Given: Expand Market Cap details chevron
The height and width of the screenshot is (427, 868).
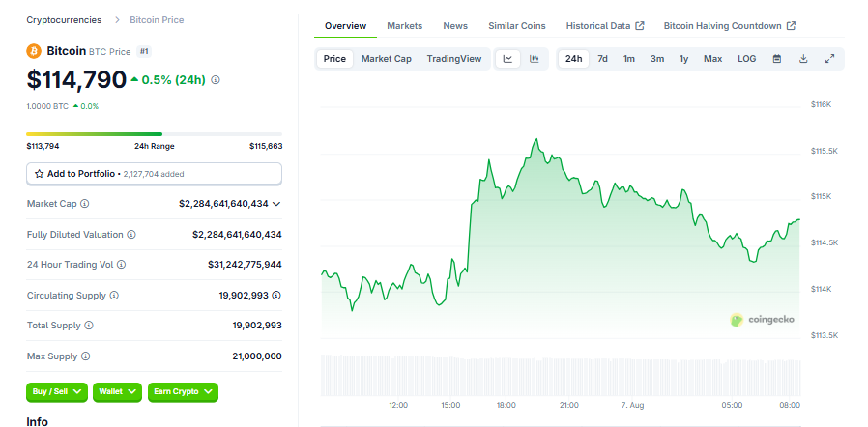Looking at the screenshot, I should click(276, 204).
